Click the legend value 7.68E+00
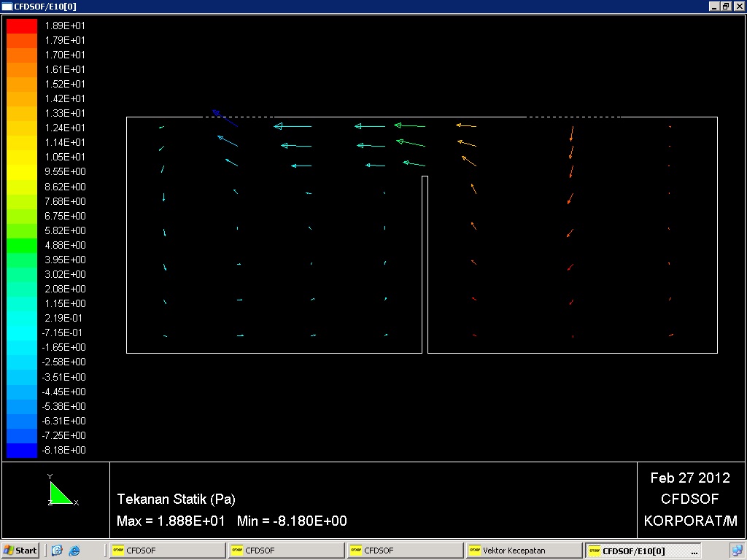747x560 pixels. point(65,201)
